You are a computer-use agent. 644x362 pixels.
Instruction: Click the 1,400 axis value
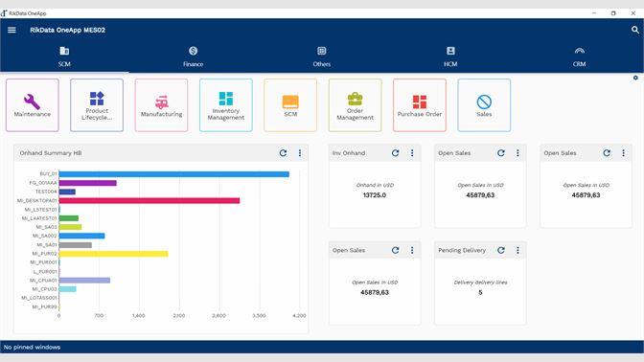point(138,316)
